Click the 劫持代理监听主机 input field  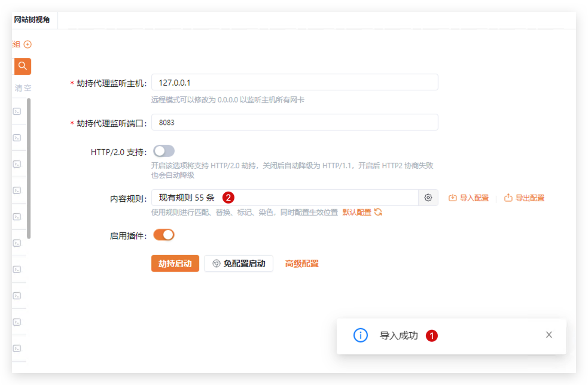pos(294,83)
